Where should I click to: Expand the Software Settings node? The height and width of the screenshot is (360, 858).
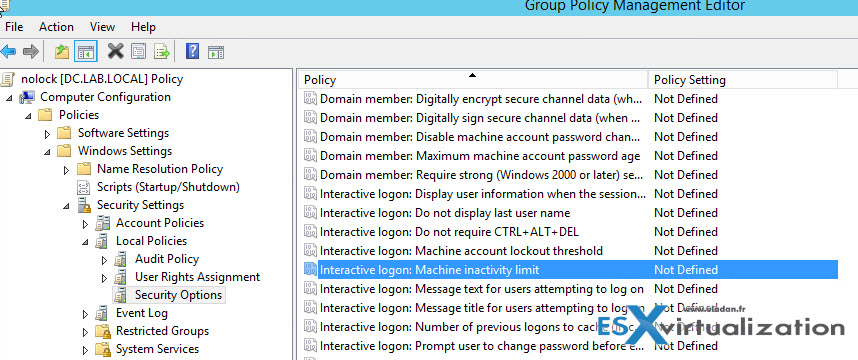click(x=47, y=133)
